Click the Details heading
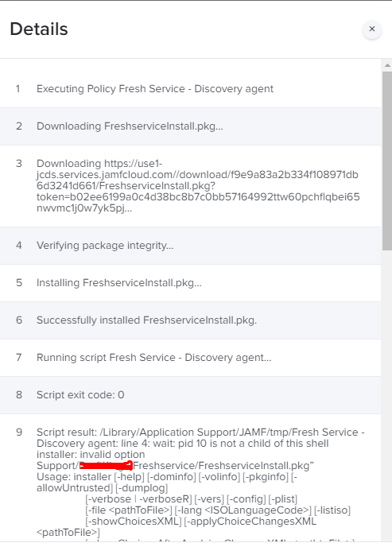The width and height of the screenshot is (392, 543). pos(39,29)
